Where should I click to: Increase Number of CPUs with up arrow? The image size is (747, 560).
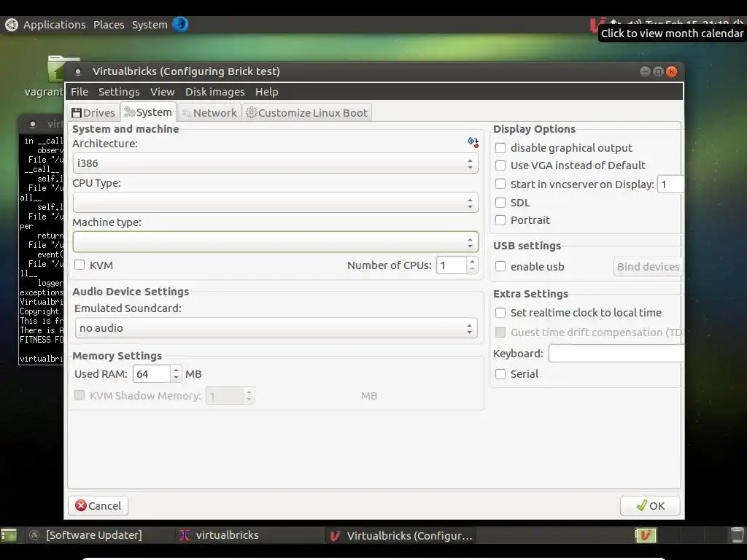472,261
